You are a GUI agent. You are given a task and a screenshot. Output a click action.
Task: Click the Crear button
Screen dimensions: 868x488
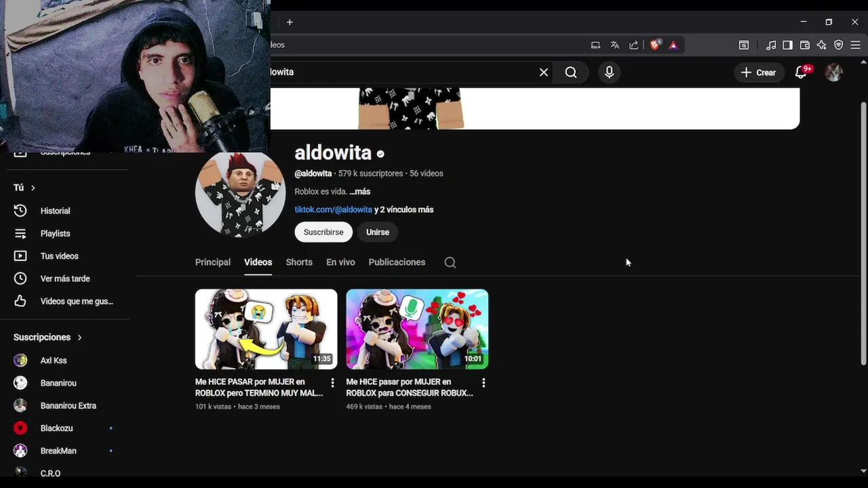coord(759,73)
